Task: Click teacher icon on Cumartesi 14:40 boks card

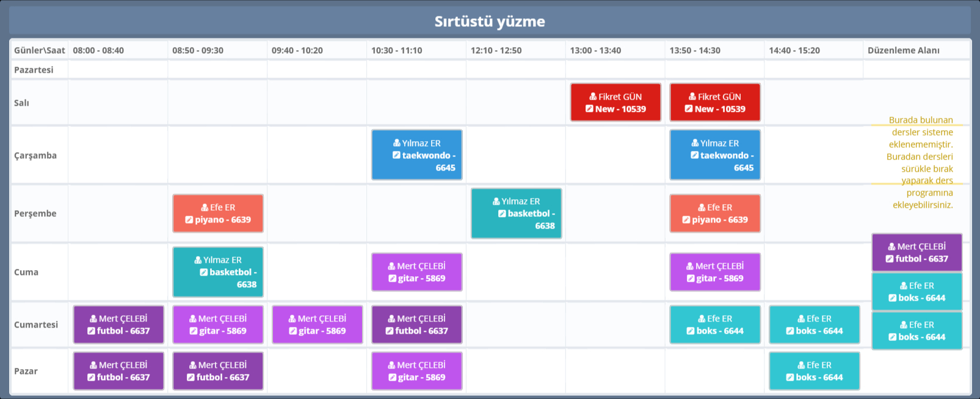Action: (x=801, y=319)
